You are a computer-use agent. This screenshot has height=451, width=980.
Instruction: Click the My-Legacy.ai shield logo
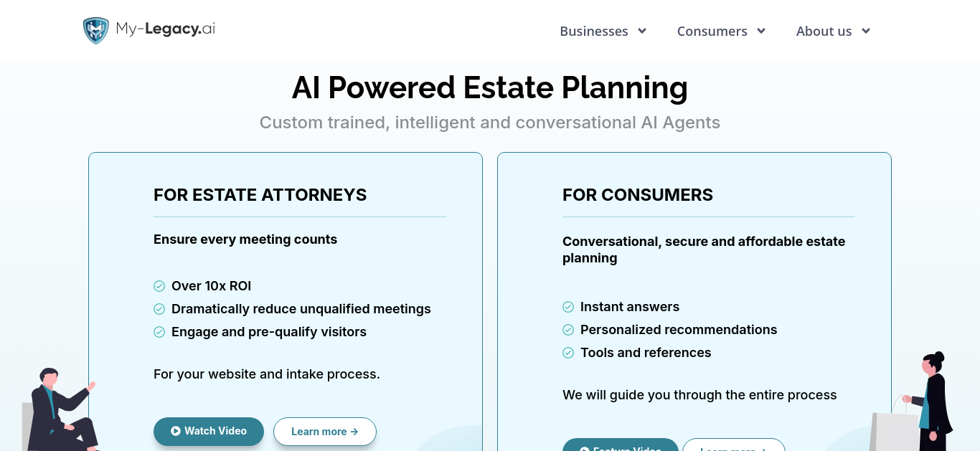click(95, 31)
